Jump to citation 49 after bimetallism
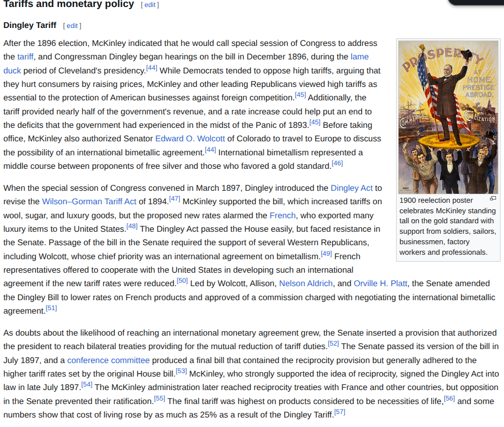The width and height of the screenshot is (504, 427). [x=326, y=254]
